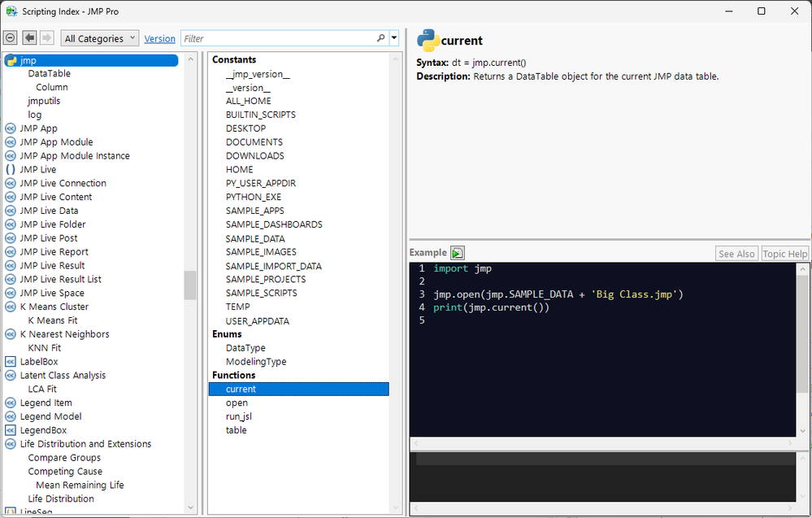Open the Version link
Screen dimensions: 812x518
(x=159, y=39)
